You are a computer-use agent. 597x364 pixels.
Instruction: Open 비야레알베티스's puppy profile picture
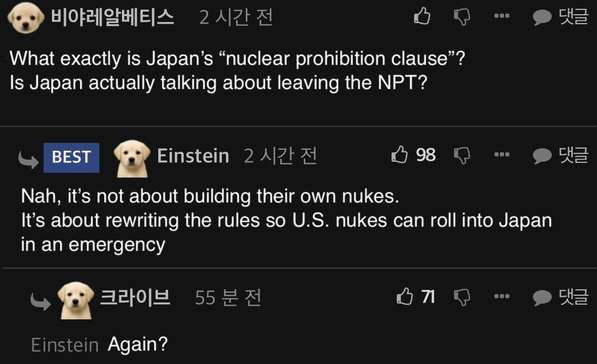pyautogui.click(x=26, y=18)
